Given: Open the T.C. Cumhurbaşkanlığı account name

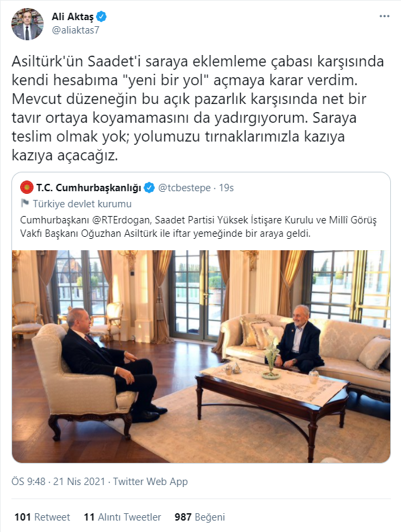Looking at the screenshot, I should (x=89, y=188).
